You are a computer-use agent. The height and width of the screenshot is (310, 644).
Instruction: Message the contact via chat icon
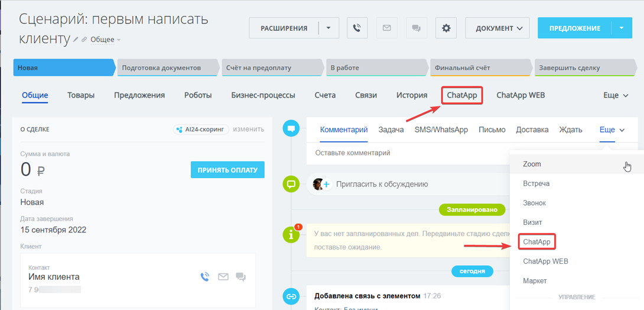(240, 276)
